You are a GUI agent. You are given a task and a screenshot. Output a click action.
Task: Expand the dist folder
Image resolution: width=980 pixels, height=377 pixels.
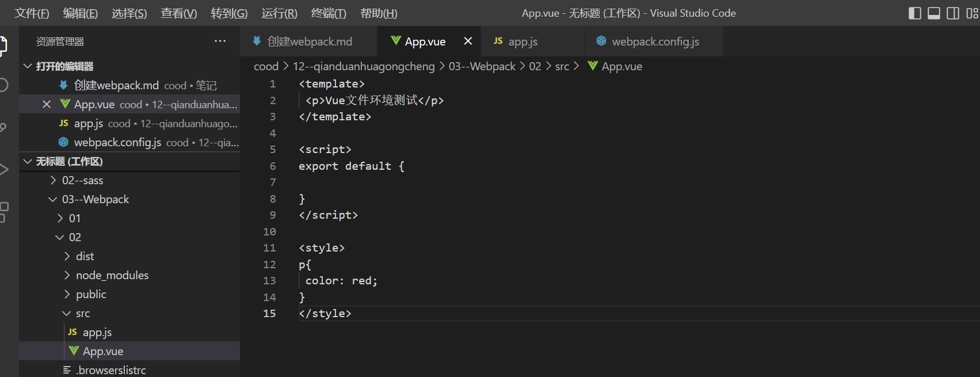coord(67,256)
